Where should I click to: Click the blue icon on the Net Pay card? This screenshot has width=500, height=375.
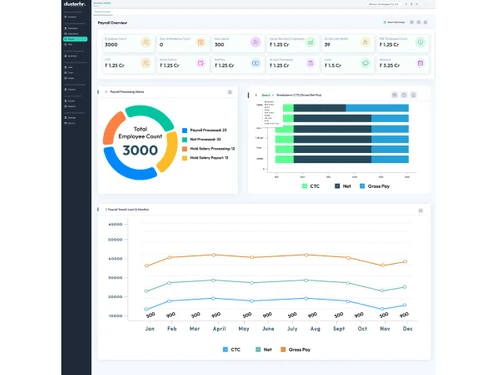255,63
